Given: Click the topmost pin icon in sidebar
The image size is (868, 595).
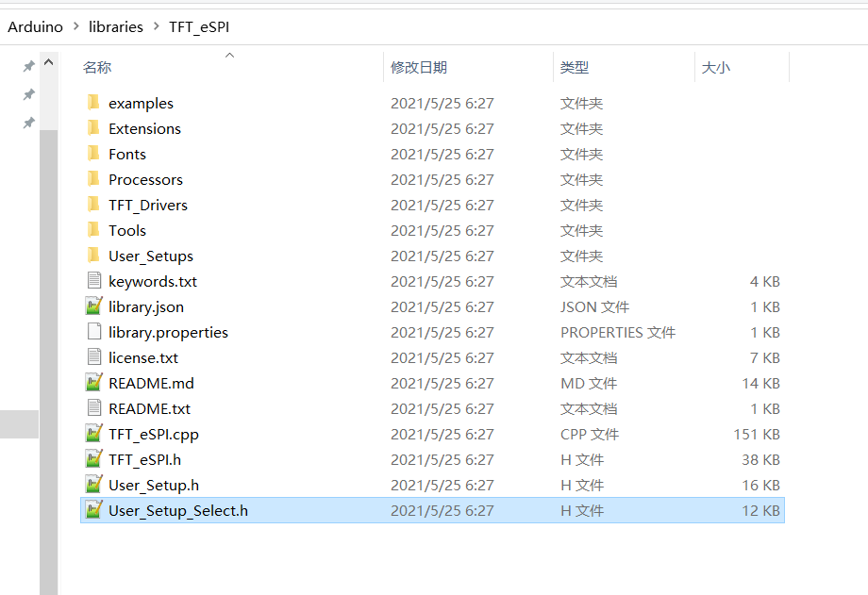Looking at the screenshot, I should (29, 66).
